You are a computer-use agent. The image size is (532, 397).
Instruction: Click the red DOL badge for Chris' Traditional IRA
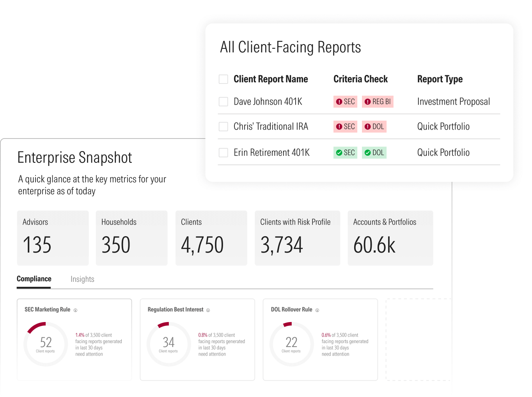click(x=374, y=126)
